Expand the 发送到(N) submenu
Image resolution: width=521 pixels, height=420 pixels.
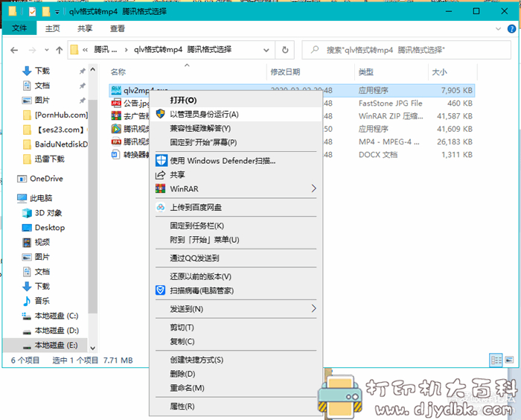(x=236, y=309)
